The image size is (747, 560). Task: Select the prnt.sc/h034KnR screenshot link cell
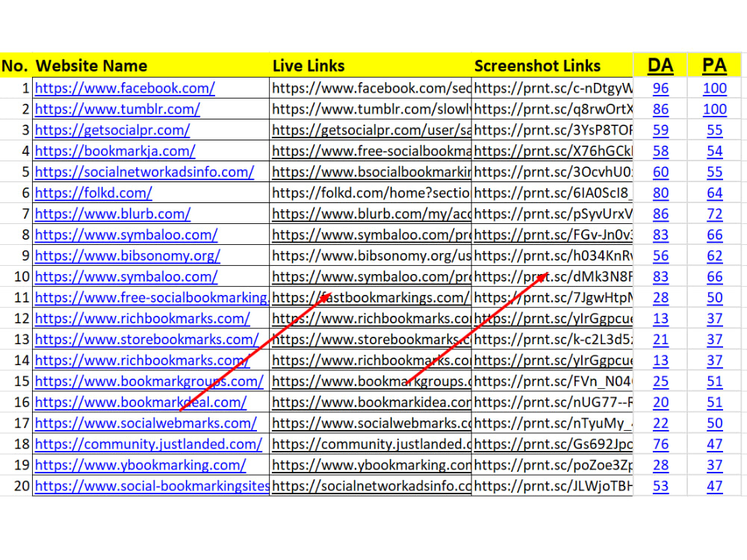point(553,255)
